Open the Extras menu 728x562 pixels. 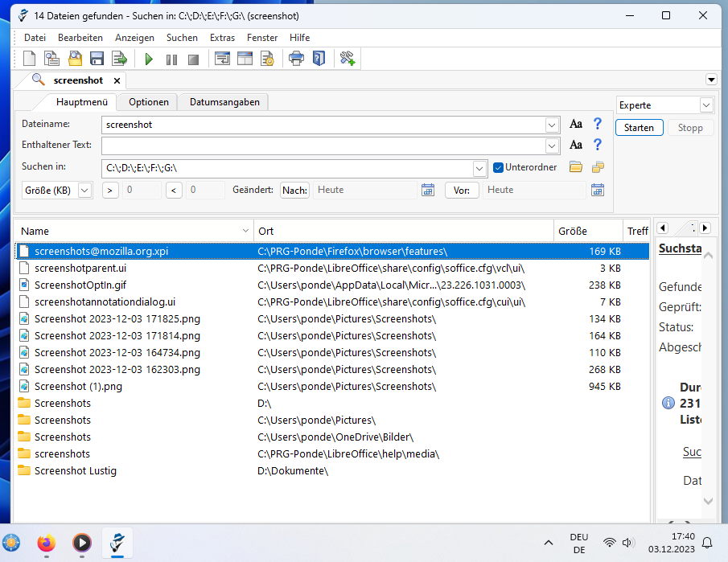(222, 38)
